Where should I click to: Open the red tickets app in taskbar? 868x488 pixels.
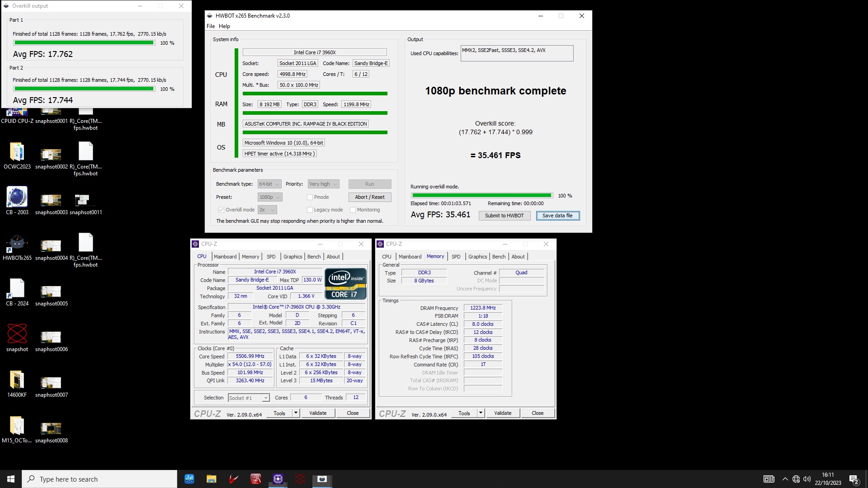pos(255,479)
